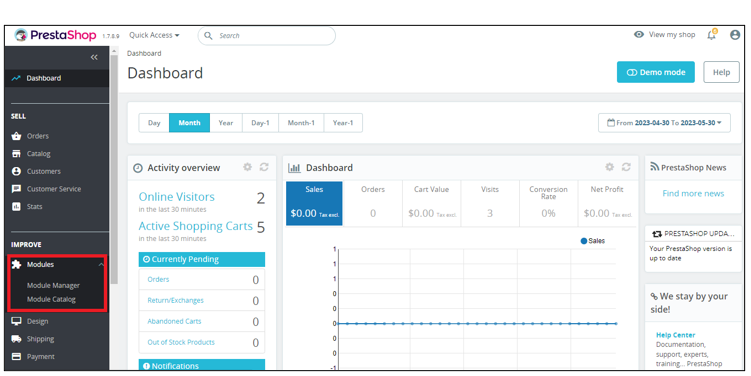Viewport: 751px width, 376px height.
Task: Click into the Search input field
Action: 267,35
